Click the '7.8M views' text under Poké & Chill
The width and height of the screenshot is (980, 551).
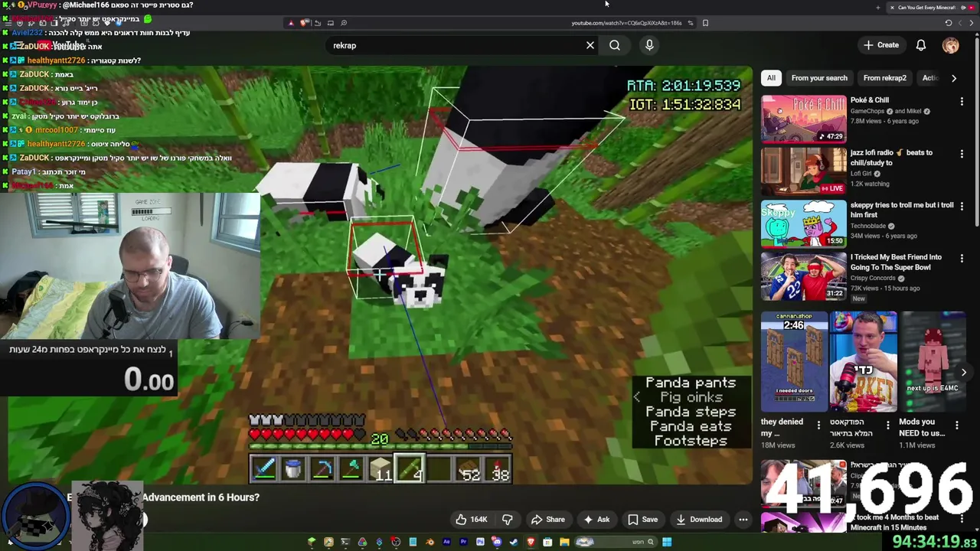click(x=866, y=121)
